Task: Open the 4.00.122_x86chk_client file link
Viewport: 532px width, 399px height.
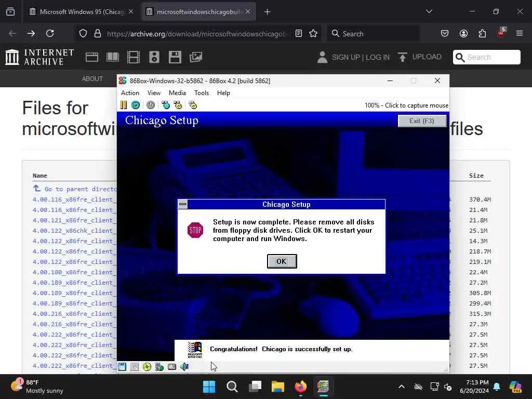Action: [x=75, y=231]
